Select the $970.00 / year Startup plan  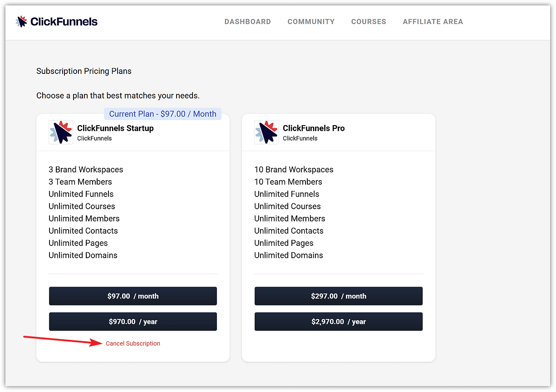click(x=133, y=321)
